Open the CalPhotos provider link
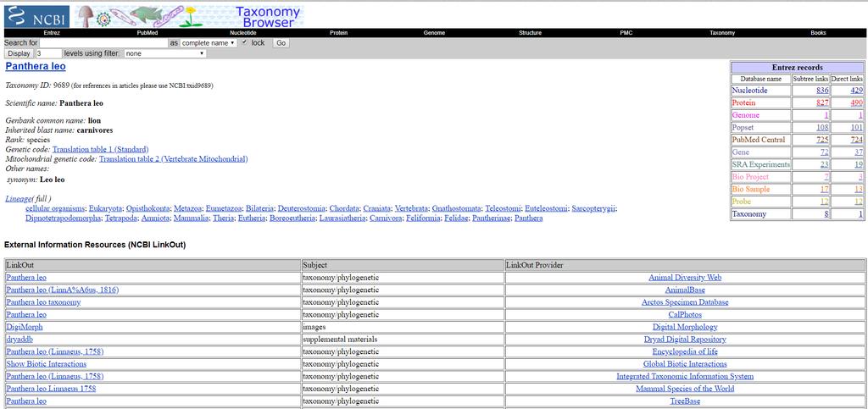 (685, 314)
